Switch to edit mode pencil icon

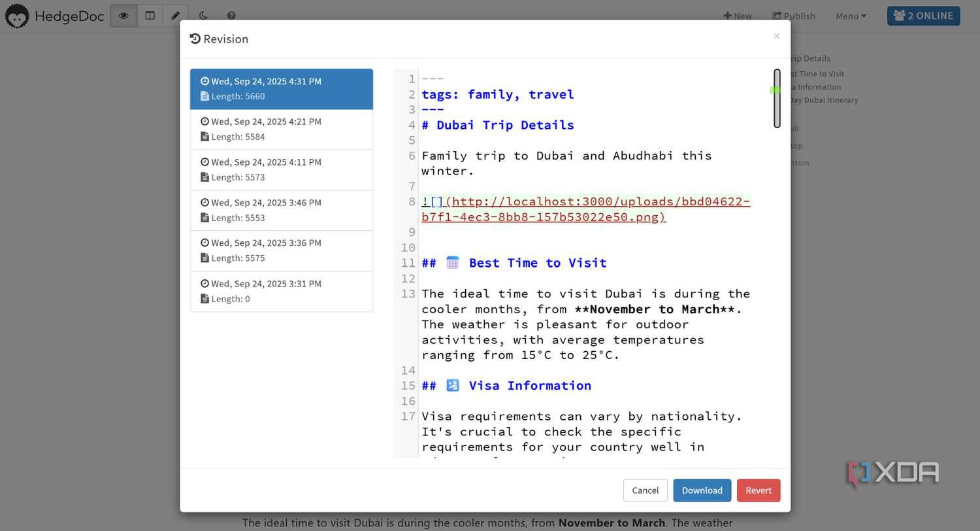point(175,16)
